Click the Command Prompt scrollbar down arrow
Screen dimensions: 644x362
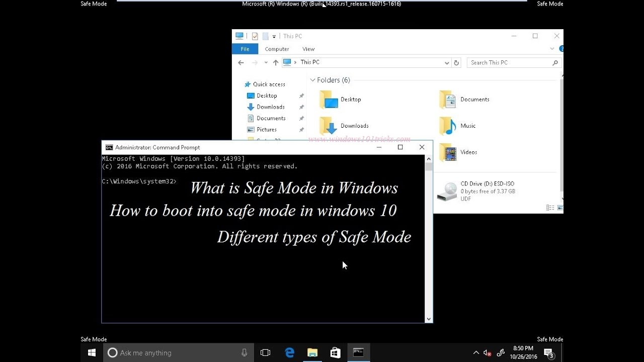(x=429, y=319)
